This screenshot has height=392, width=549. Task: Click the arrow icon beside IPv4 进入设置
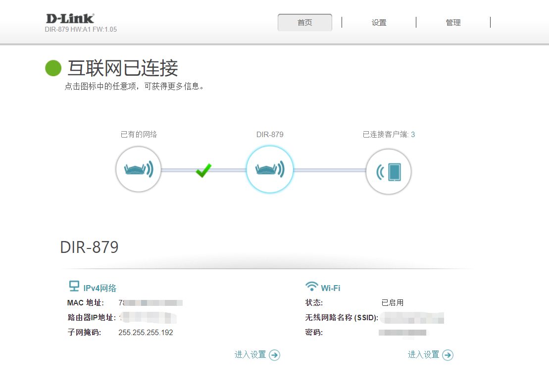pyautogui.click(x=274, y=355)
